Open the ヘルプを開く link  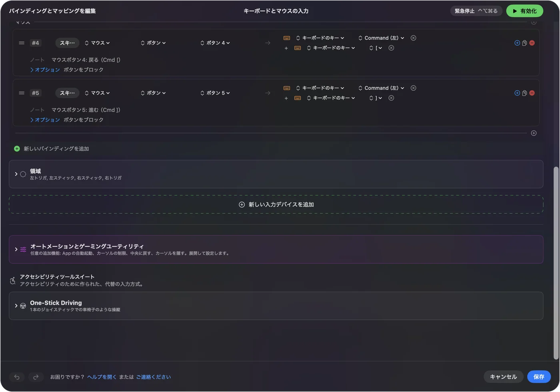(x=102, y=377)
